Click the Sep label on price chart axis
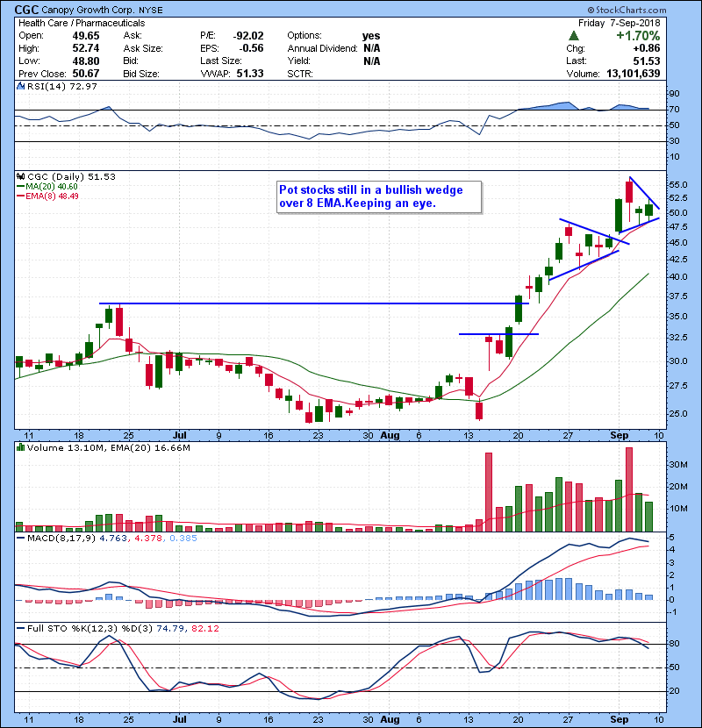 (x=620, y=436)
